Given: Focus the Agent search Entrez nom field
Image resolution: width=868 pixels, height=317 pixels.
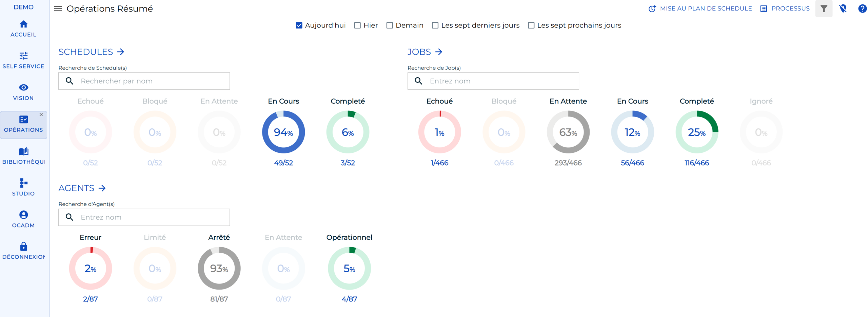Looking at the screenshot, I should coord(144,217).
